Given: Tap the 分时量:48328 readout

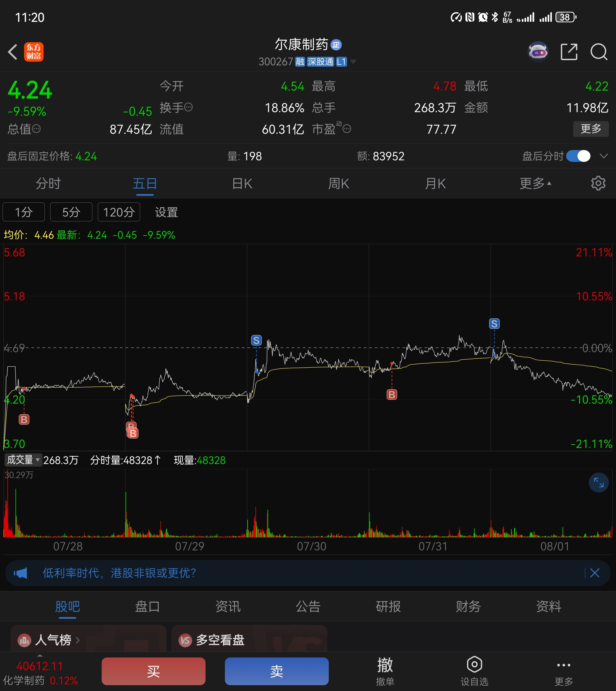Looking at the screenshot, I should [x=125, y=460].
